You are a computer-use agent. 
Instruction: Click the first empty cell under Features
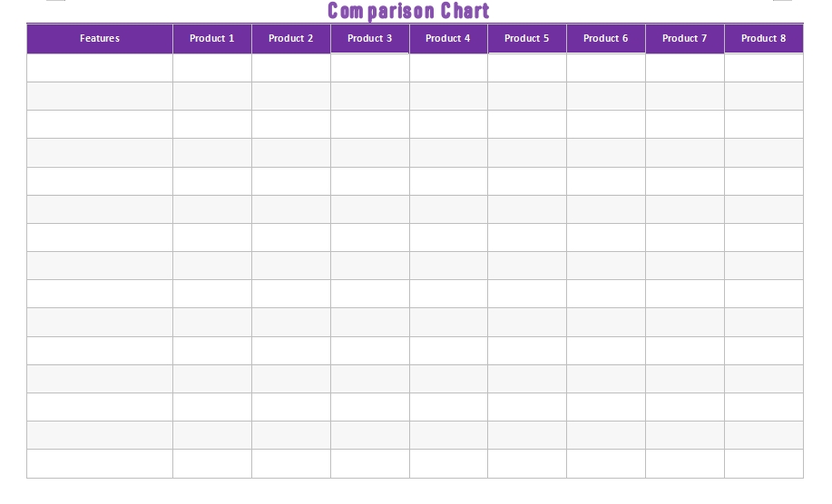[100, 68]
